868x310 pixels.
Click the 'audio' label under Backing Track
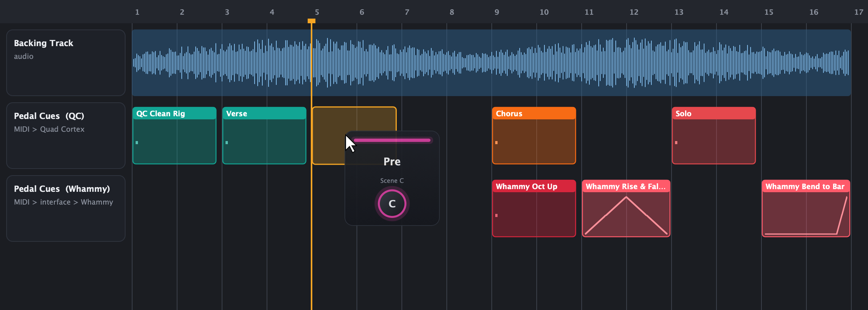(24, 56)
